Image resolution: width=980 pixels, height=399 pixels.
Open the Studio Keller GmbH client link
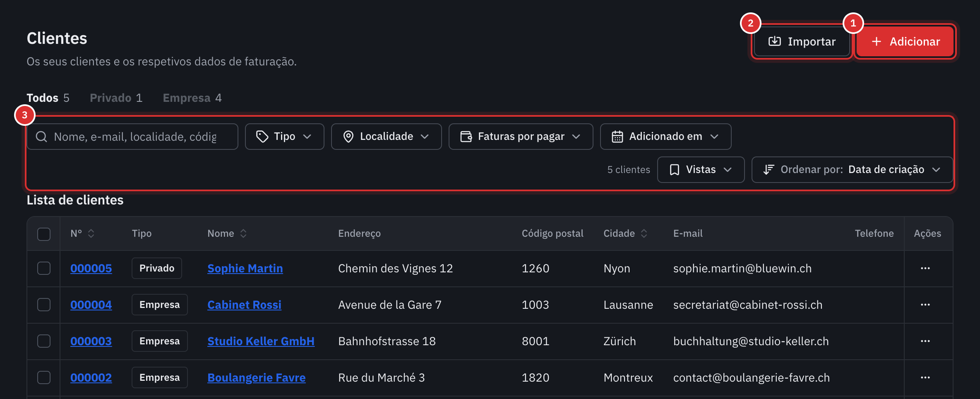261,341
